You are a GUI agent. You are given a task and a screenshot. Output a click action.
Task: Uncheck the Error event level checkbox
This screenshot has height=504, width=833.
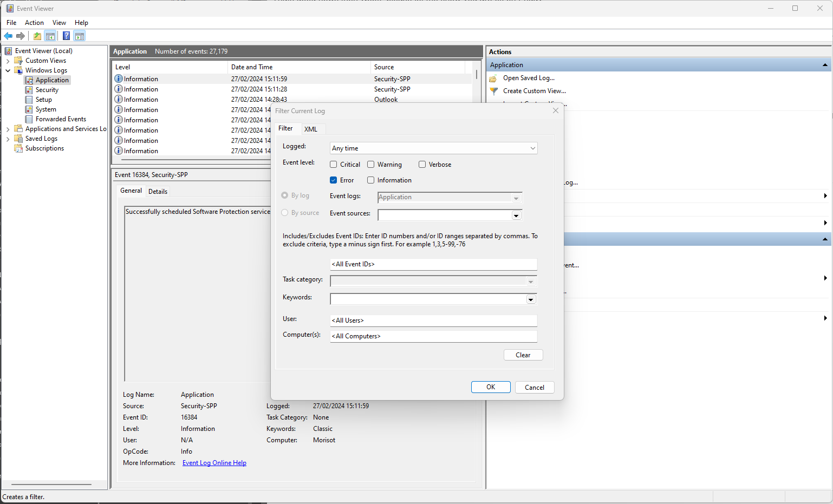coord(334,180)
